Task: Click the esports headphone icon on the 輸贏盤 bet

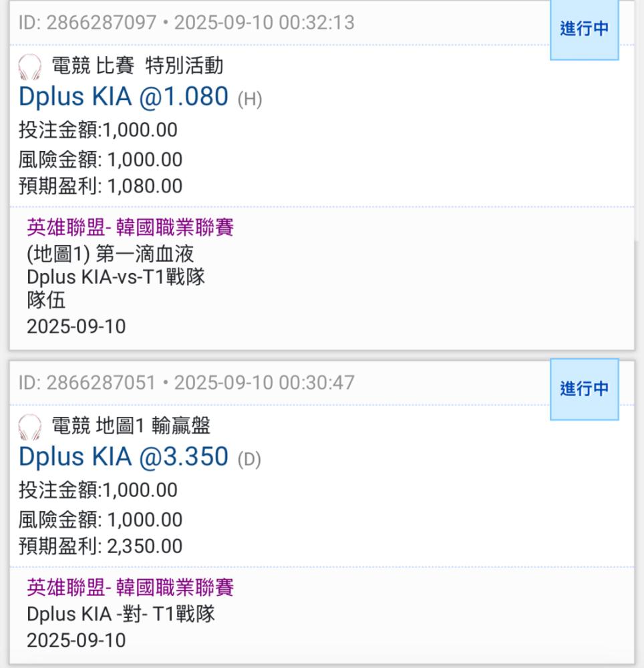Action: 29,427
